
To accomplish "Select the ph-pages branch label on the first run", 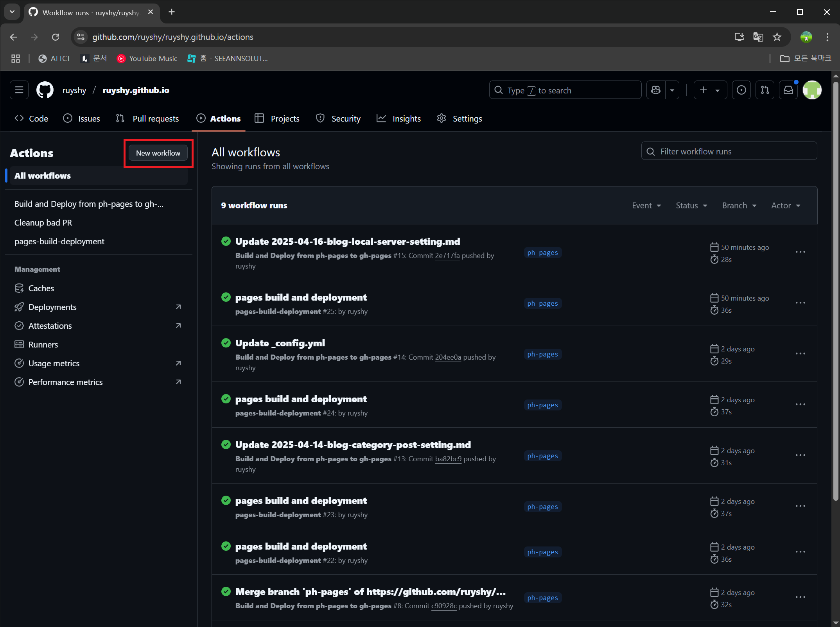I will [x=542, y=253].
